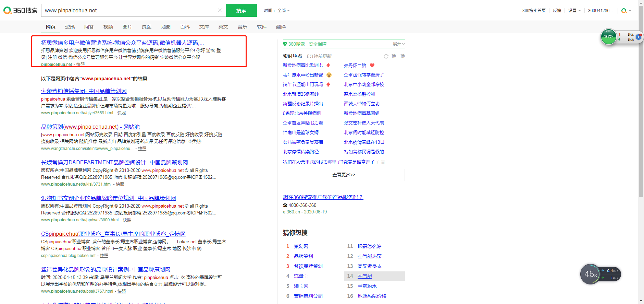
Task: Click the green 46% accelerator ball at top
Action: (609, 37)
